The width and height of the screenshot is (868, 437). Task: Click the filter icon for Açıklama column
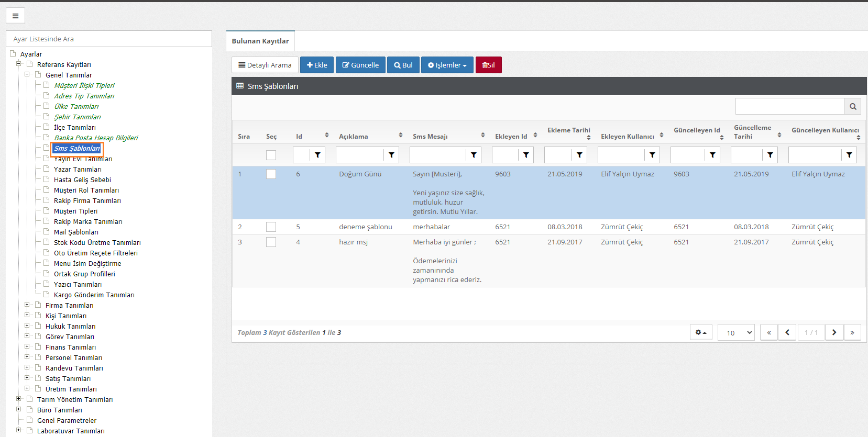click(391, 155)
